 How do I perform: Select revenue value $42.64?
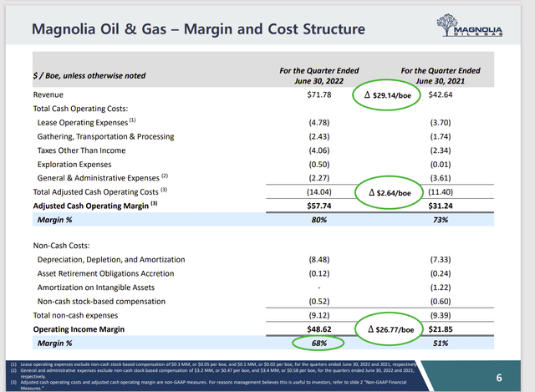coord(441,94)
